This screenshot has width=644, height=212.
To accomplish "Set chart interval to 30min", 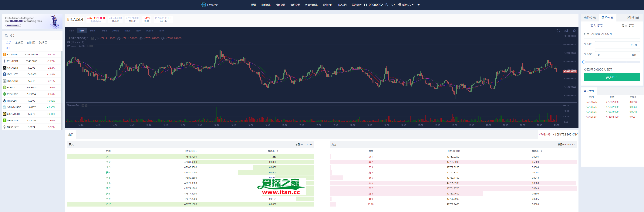I will [115, 31].
